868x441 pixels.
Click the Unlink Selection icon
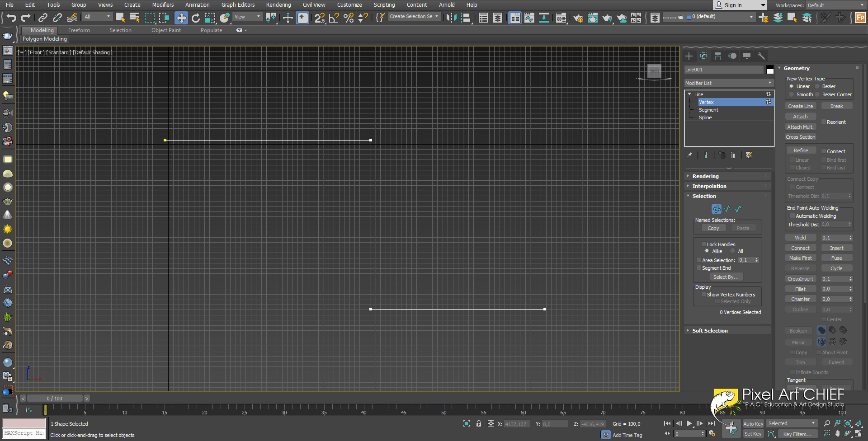[57, 18]
